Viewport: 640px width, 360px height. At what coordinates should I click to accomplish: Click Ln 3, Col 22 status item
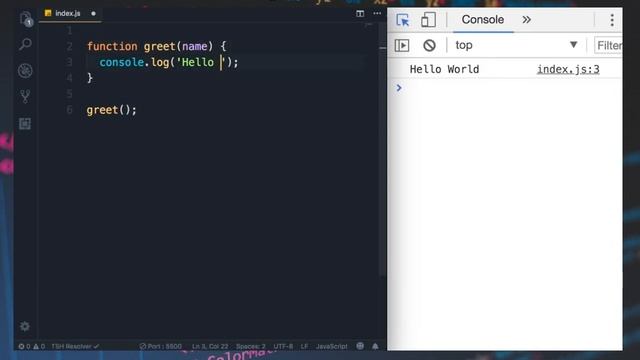click(210, 347)
